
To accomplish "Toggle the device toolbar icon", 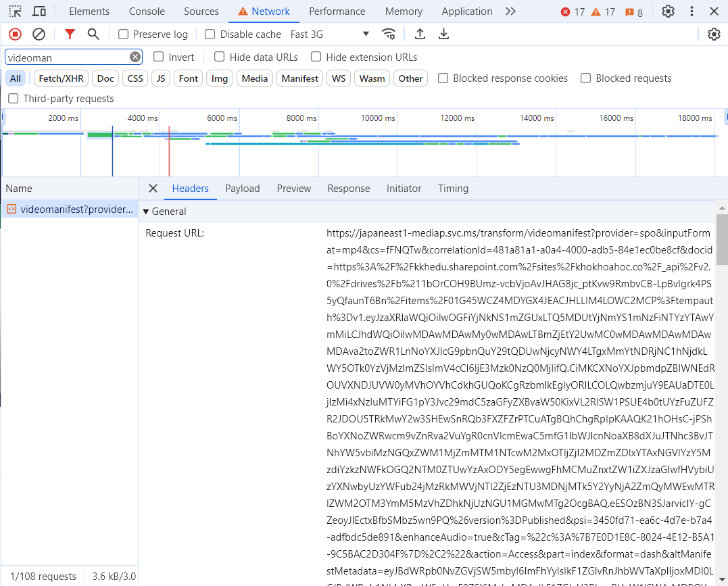I will point(39,11).
